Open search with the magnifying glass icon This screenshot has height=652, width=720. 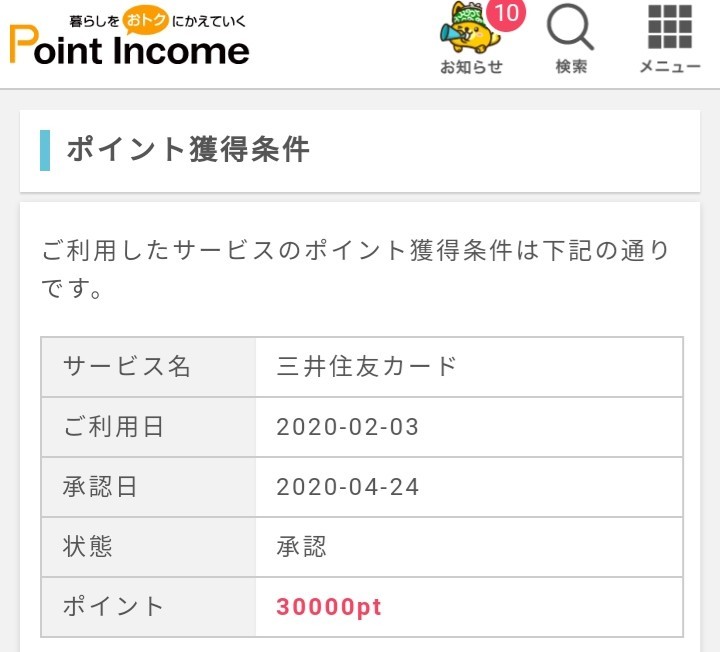tap(571, 28)
